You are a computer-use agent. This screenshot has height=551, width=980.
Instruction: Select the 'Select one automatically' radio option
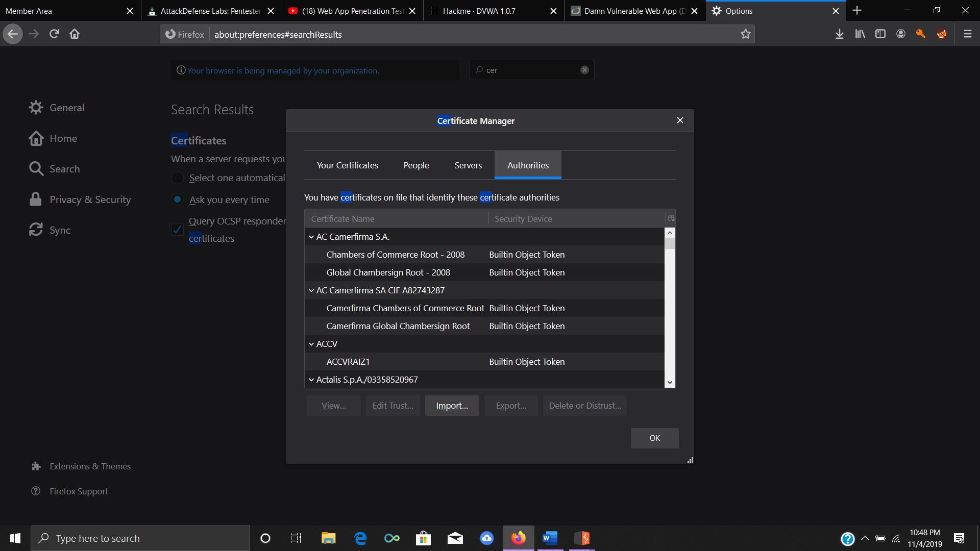tap(177, 178)
